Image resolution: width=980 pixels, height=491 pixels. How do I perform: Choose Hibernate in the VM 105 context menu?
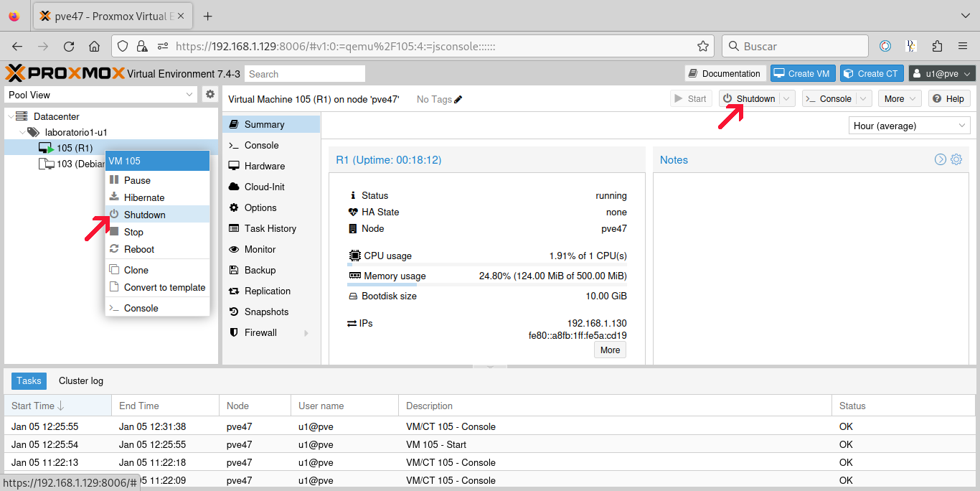(157, 197)
